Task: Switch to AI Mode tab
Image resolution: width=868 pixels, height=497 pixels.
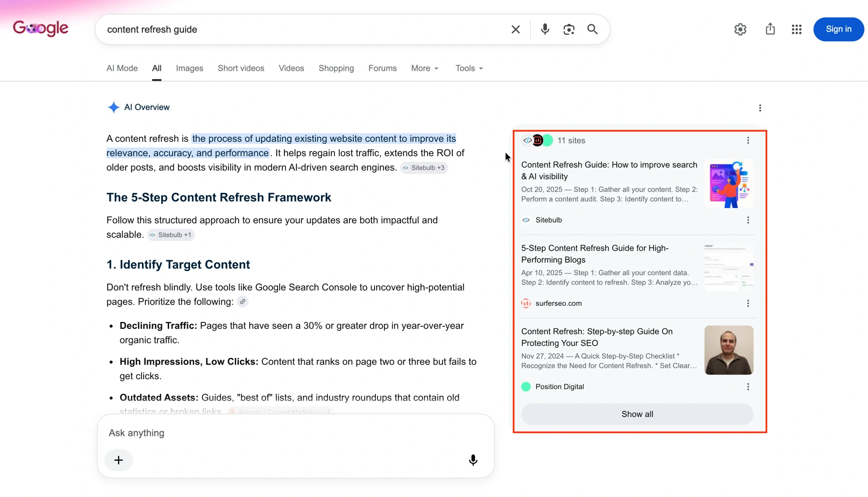Action: [x=122, y=68]
